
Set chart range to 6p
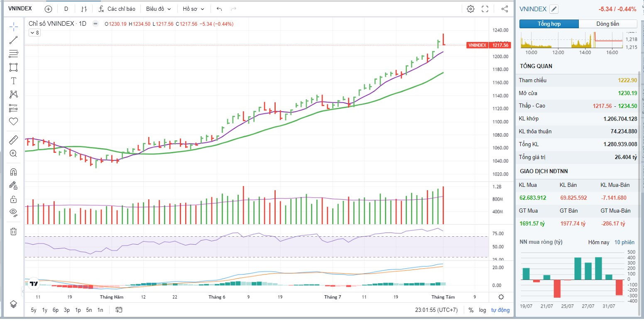[56, 310]
